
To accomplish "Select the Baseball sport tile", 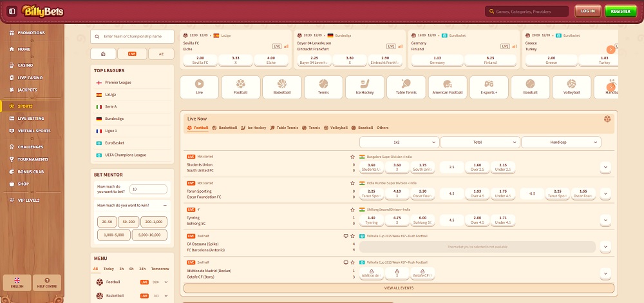I will point(530,87).
